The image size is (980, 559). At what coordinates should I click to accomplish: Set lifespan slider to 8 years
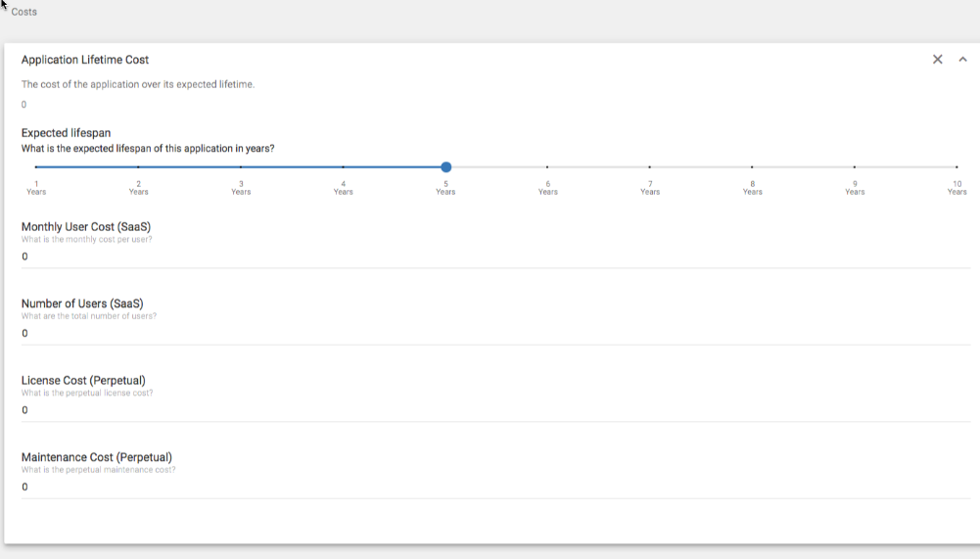click(x=752, y=167)
